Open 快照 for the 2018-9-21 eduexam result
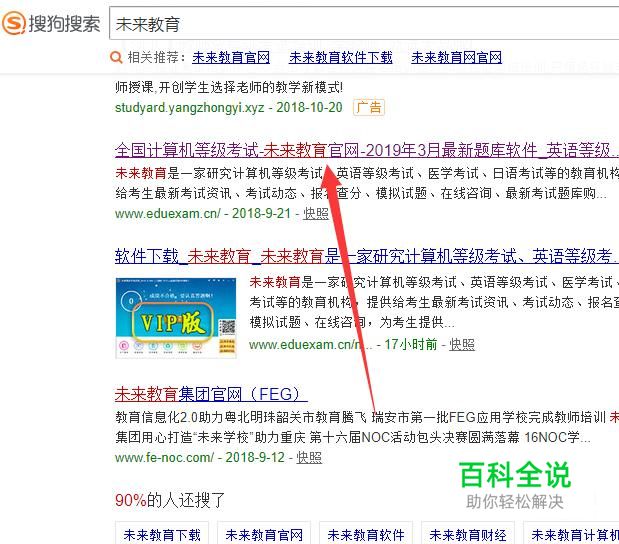The width and height of the screenshot is (619, 544). click(x=316, y=214)
